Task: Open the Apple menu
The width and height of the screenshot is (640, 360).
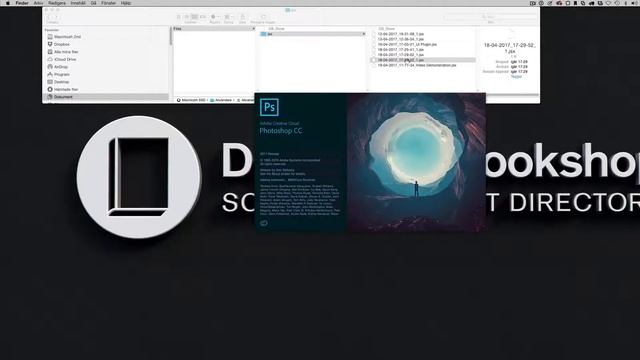Action: coord(7,3)
